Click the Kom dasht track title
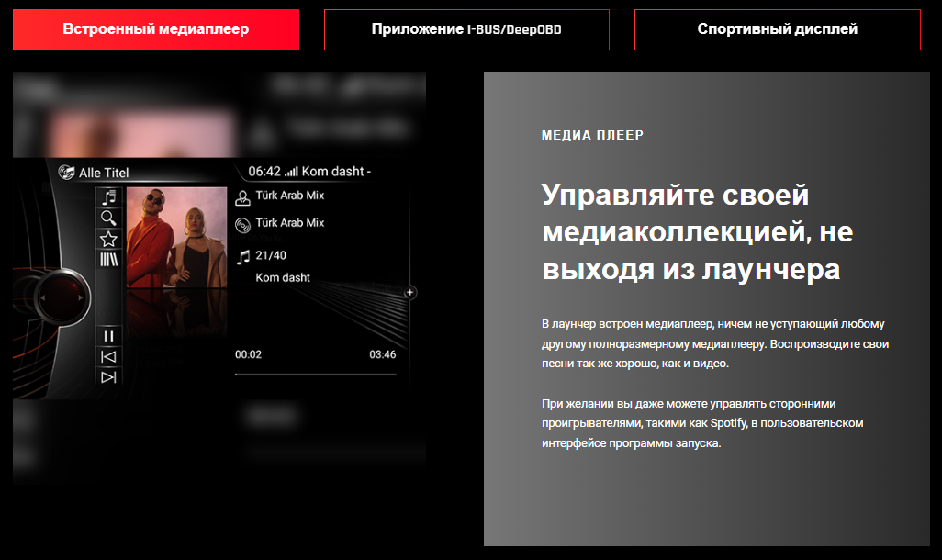942x560 pixels. [x=283, y=277]
